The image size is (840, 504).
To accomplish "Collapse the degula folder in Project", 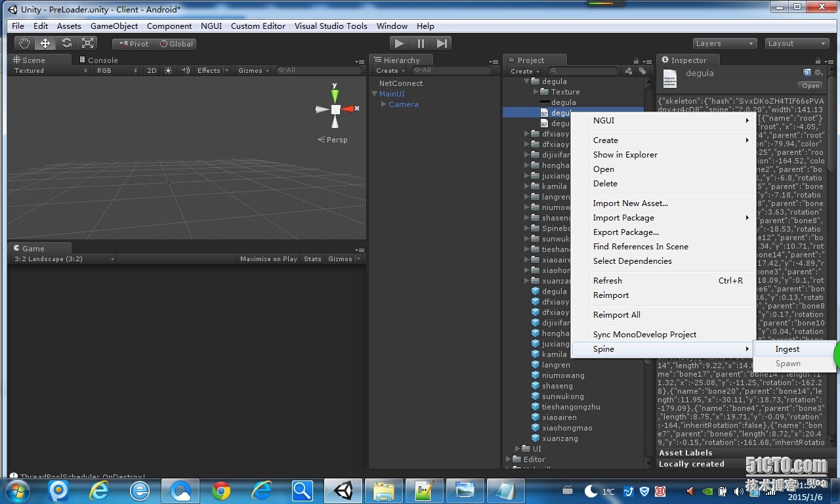I will point(527,81).
